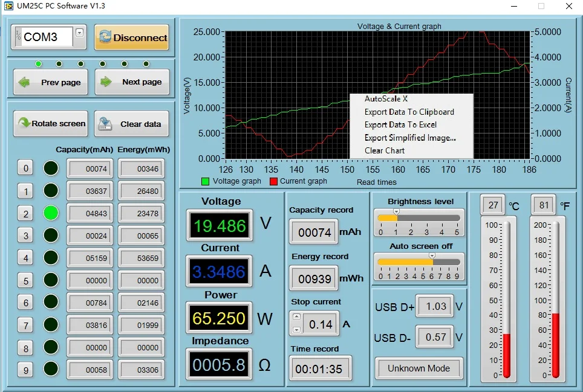Click the Rotate screen arrow icon
This screenshot has width=583, height=392.
[x=25, y=123]
